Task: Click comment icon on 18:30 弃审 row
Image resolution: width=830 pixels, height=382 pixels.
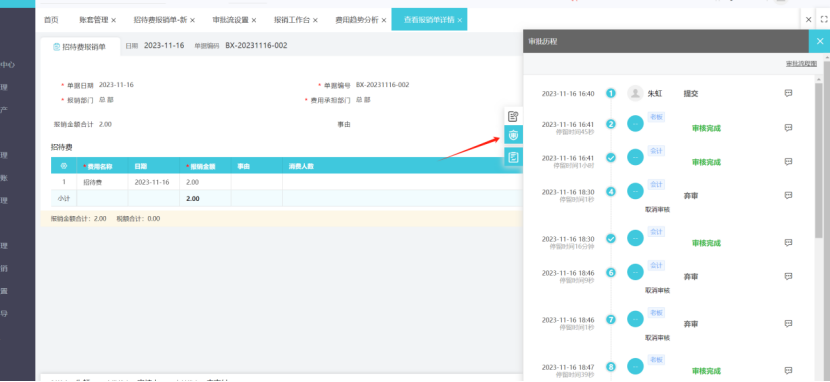Action: (x=788, y=195)
